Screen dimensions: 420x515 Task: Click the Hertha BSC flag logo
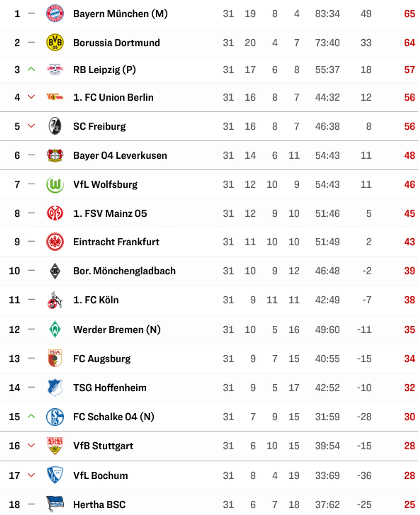click(x=55, y=504)
